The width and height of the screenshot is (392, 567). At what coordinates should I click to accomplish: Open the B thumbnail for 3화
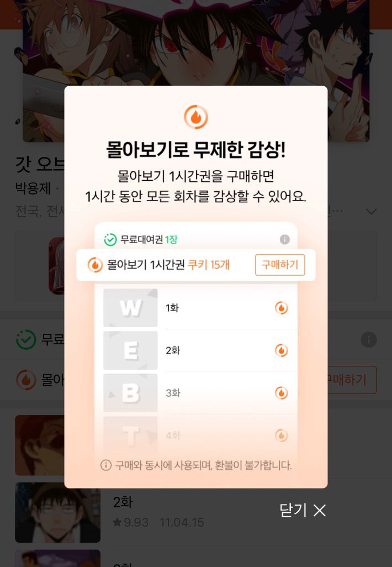pos(130,393)
